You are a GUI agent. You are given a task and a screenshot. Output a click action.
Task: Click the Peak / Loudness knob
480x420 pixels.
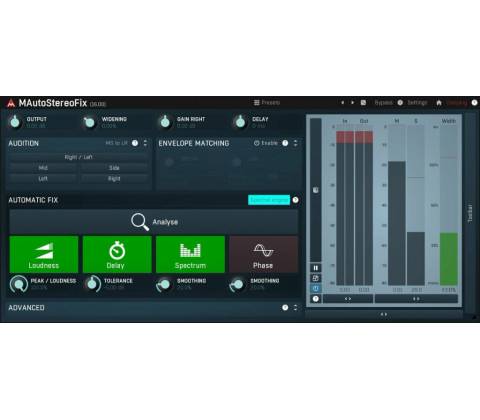click(19, 284)
